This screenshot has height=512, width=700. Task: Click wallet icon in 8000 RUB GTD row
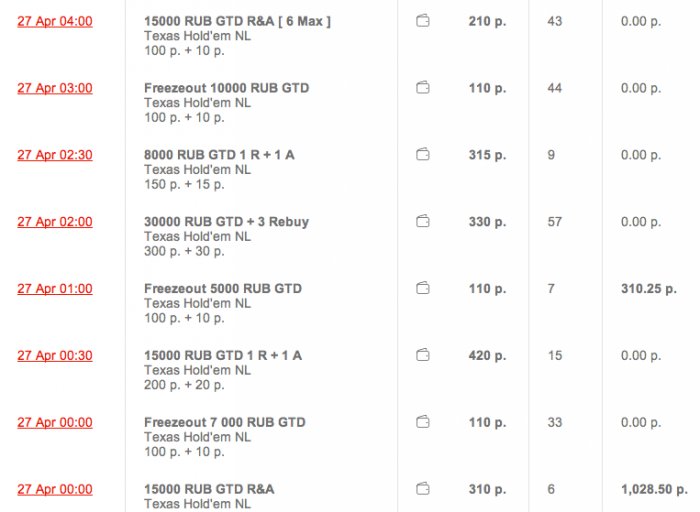tap(422, 155)
